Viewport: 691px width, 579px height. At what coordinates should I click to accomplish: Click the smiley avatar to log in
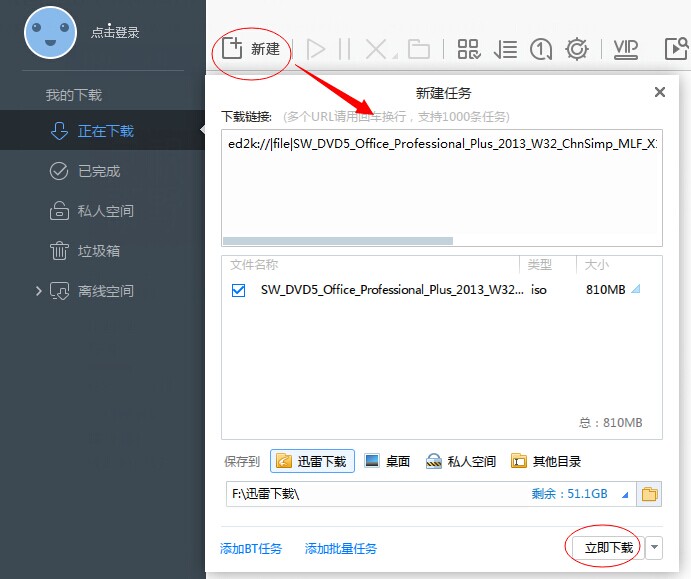(x=51, y=33)
